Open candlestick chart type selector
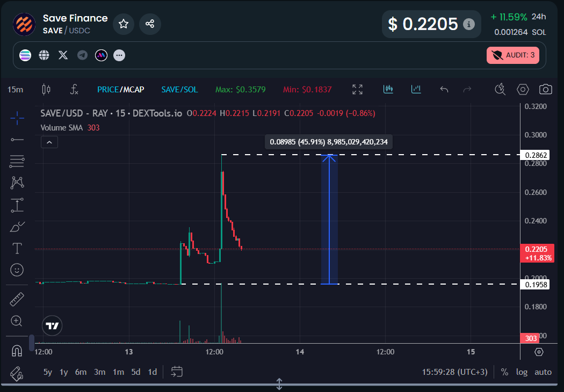Viewport: 564px width, 392px height. point(46,90)
